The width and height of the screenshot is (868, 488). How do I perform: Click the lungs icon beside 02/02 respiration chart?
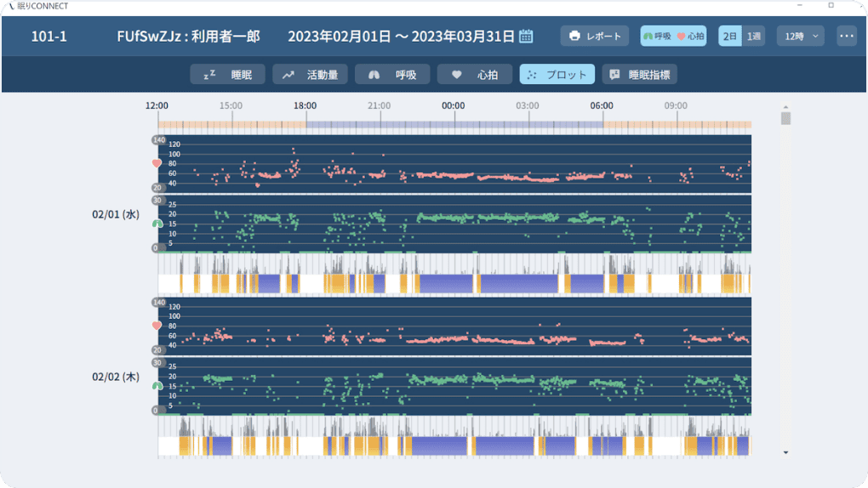(157, 386)
